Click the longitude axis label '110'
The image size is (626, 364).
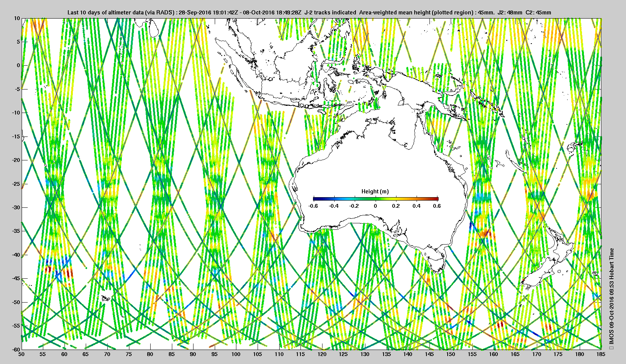point(279,354)
